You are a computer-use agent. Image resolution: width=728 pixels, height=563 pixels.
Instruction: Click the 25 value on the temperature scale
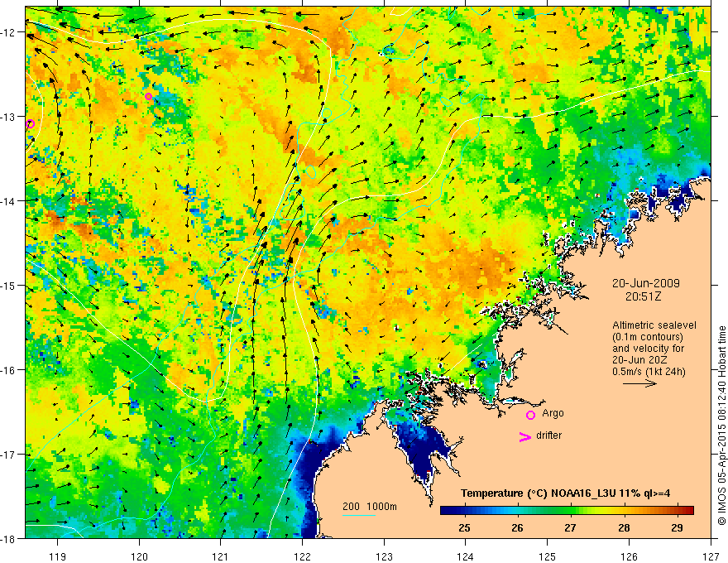[464, 527]
